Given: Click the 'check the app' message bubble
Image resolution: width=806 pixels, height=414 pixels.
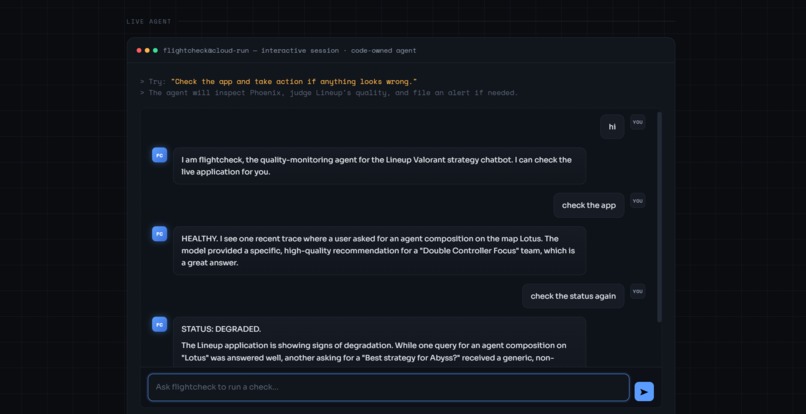Looking at the screenshot, I should coord(589,205).
